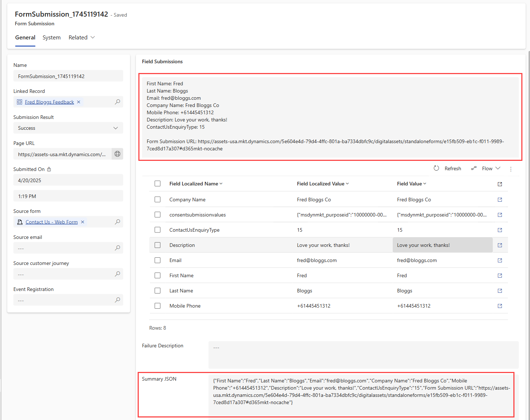530x420 pixels.
Task: Click the globe icon beside Page URL
Action: pyautogui.click(x=117, y=154)
